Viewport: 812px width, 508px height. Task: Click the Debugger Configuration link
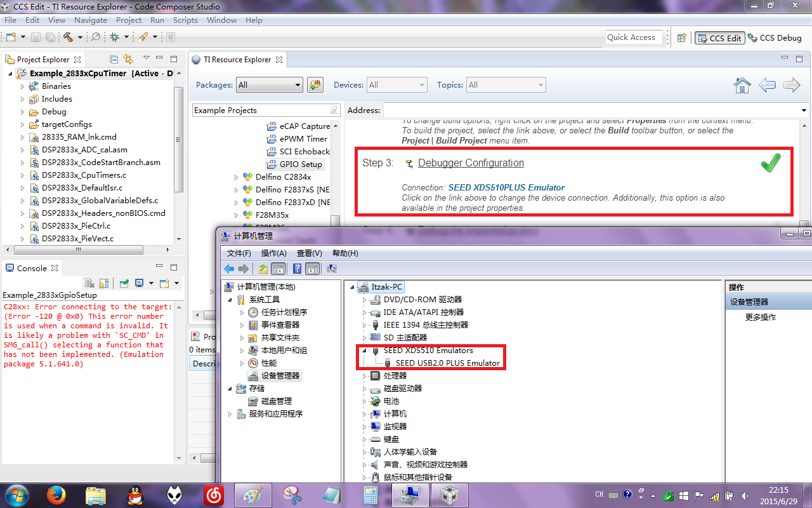click(471, 163)
